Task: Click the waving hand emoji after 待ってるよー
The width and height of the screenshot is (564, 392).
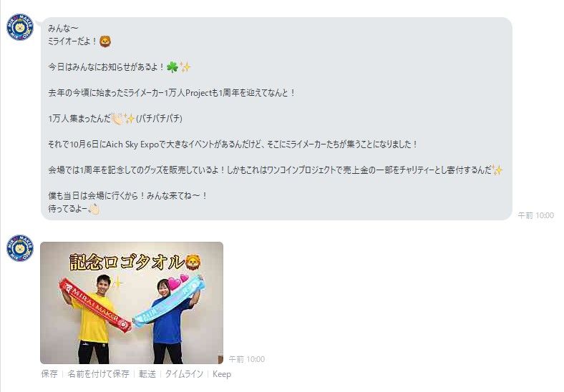Action: point(94,209)
